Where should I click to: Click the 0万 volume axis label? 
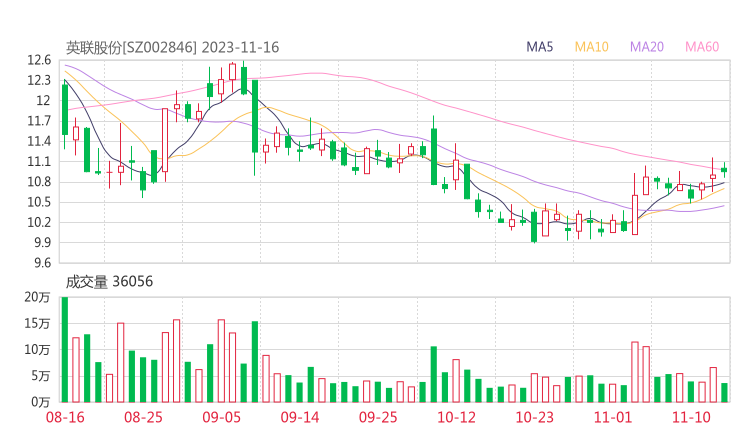tap(41, 402)
